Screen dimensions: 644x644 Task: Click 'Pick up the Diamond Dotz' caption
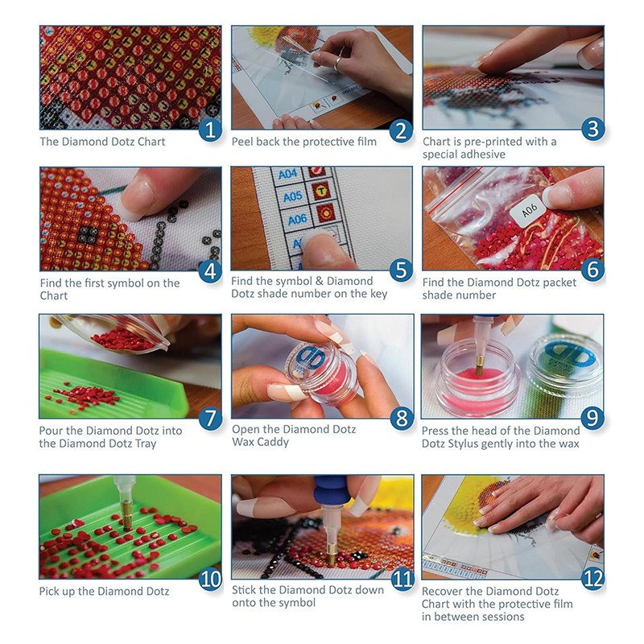[104, 591]
